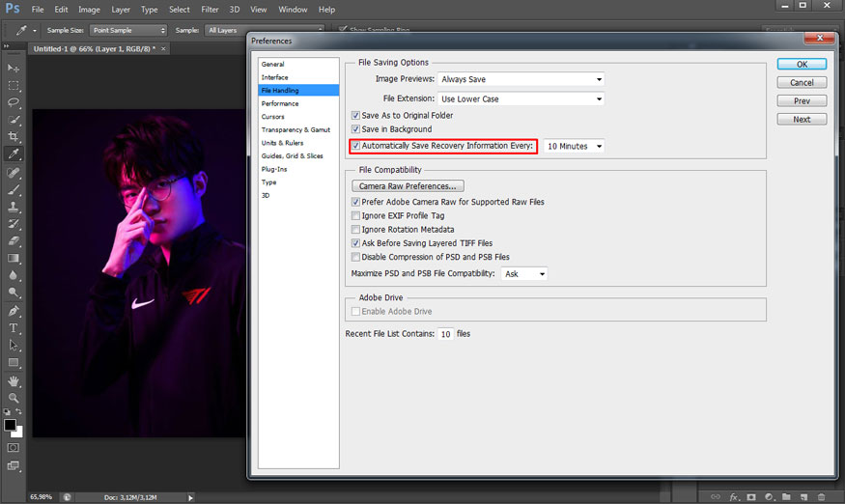
Task: Select the Eyedropper tool in toolbox
Action: [14, 154]
